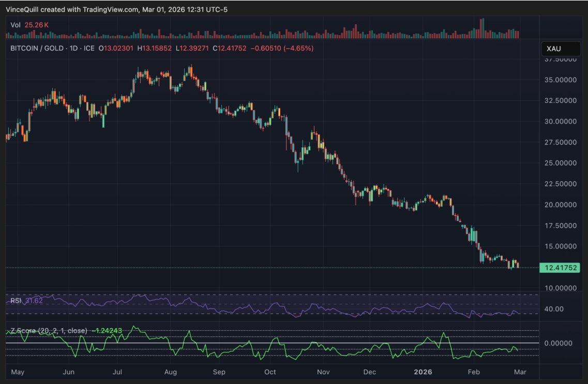Viewport: 588px width, 384px height.
Task: Click the 0.00000 Z Score axis label
Action: tap(558, 343)
